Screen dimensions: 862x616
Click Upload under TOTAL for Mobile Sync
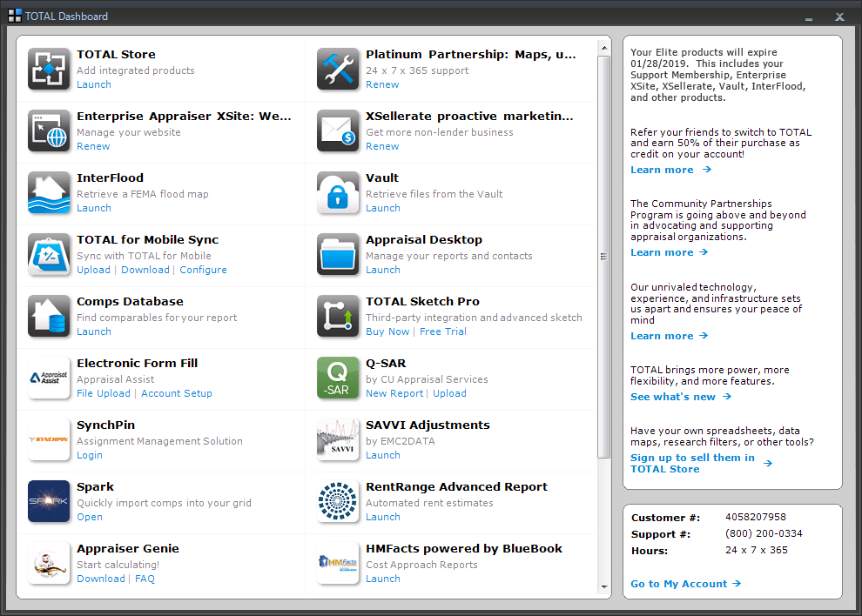93,270
